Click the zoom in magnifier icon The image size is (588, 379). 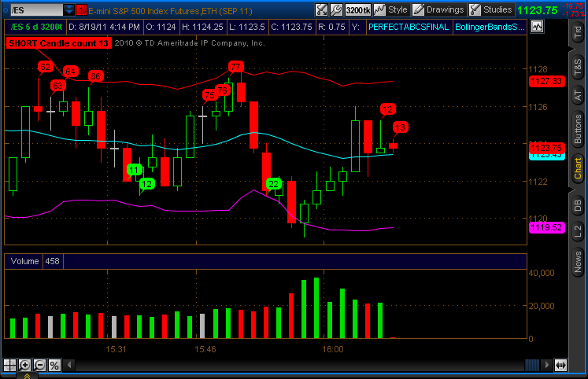point(24,365)
